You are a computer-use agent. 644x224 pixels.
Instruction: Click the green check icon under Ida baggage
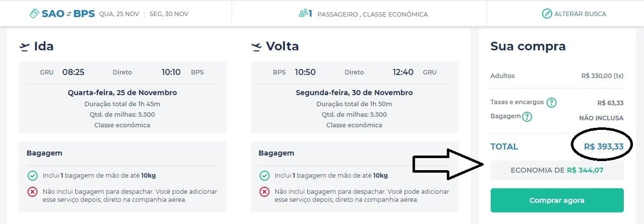pos(32,176)
